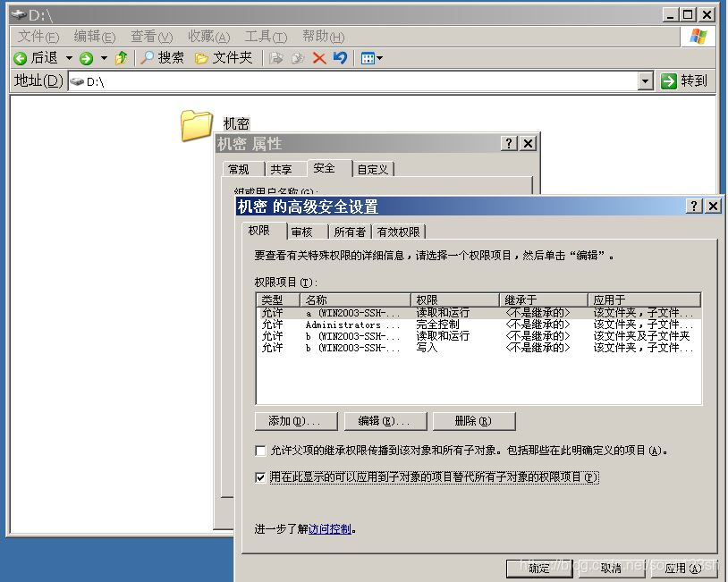This screenshot has height=582, width=728.
Task: Open the 文件(F) menu
Action: [x=38, y=36]
